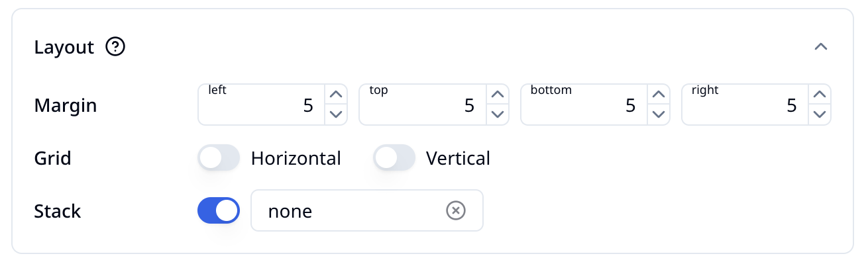The image size is (868, 262).
Task: Click the Layout section title
Action: click(x=64, y=48)
